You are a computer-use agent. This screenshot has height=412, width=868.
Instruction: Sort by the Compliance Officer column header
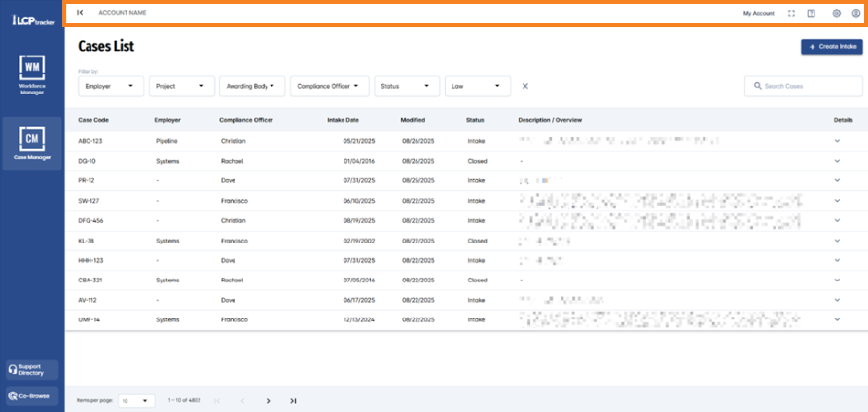246,120
